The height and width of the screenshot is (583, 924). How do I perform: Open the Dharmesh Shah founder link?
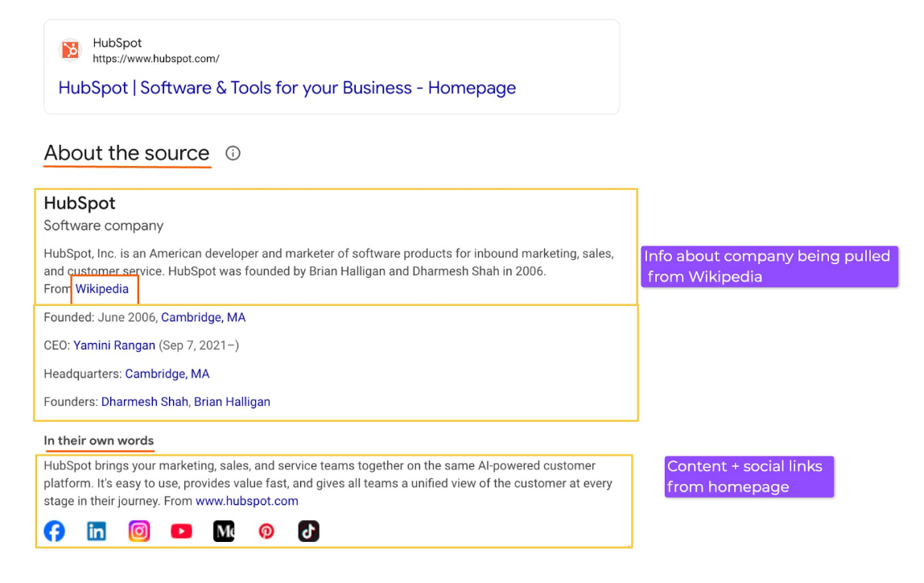coord(144,402)
